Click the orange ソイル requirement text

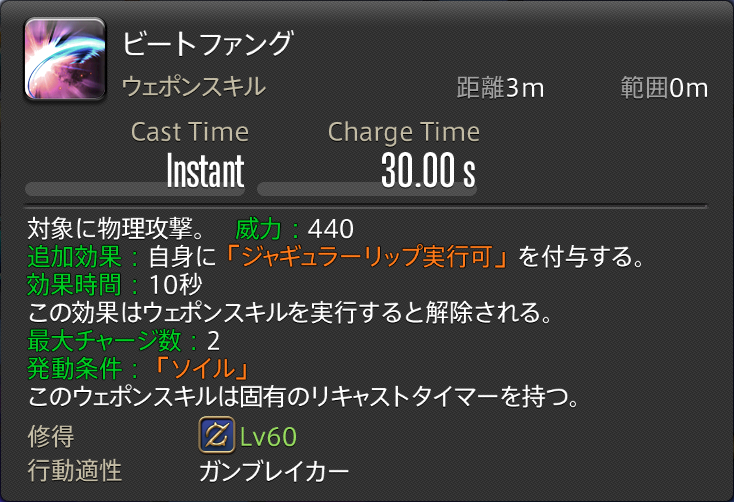201,369
